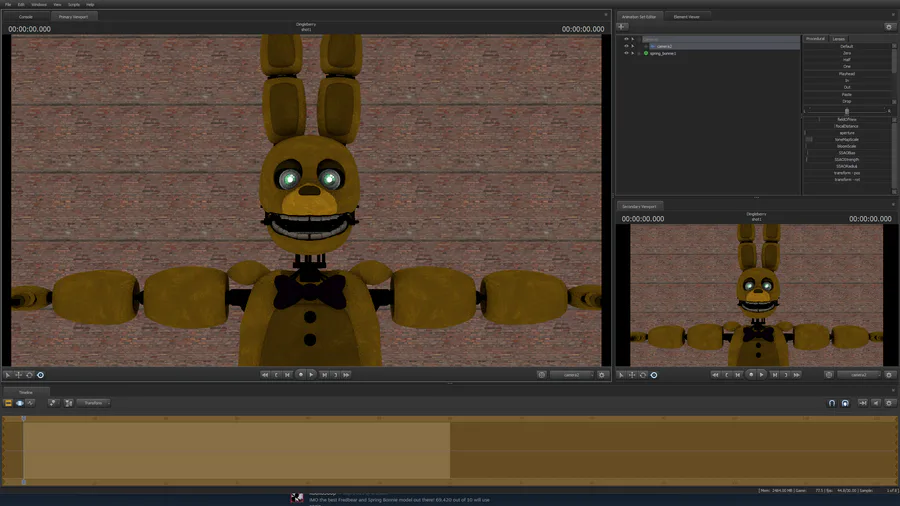This screenshot has width=900, height=506.
Task: Open the Transform dropdown in timeline
Action: pyautogui.click(x=94, y=403)
